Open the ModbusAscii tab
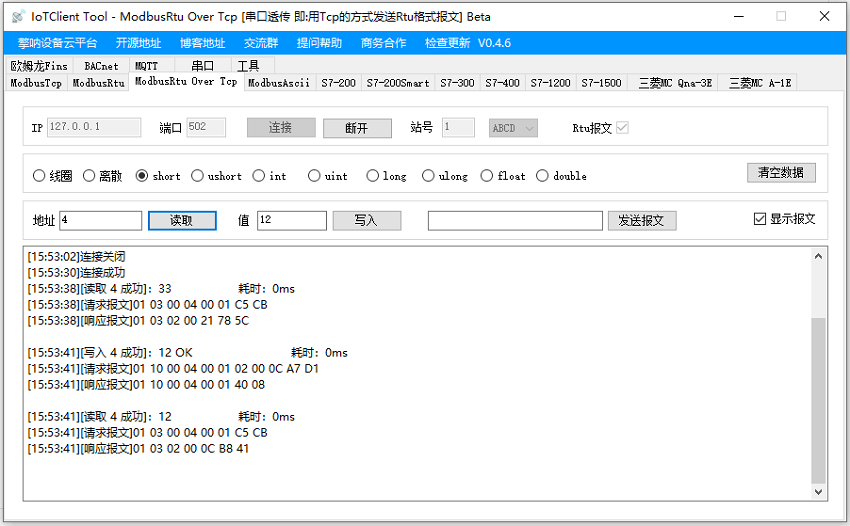Screen dimensions: 850x526 [x=279, y=83]
